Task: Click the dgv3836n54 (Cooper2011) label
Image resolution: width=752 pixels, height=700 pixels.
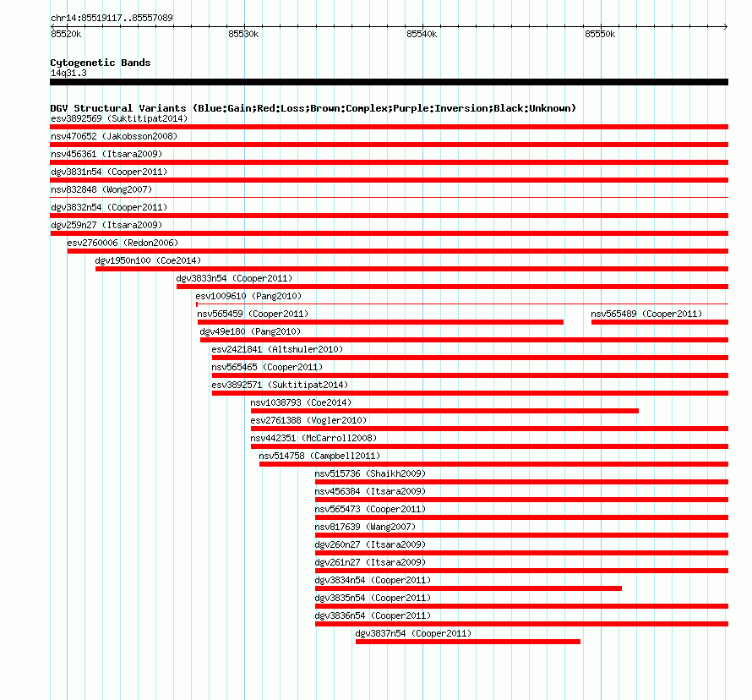Action: (x=373, y=615)
